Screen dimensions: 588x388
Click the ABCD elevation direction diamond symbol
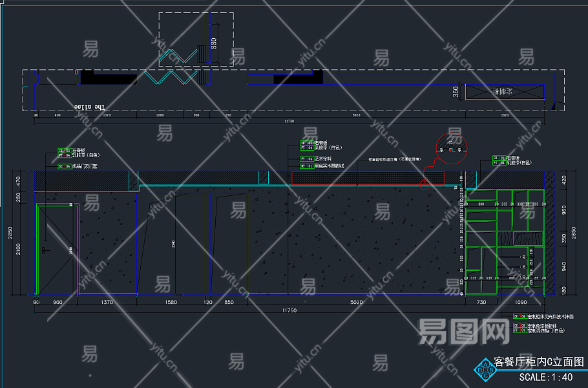[x=485, y=370]
